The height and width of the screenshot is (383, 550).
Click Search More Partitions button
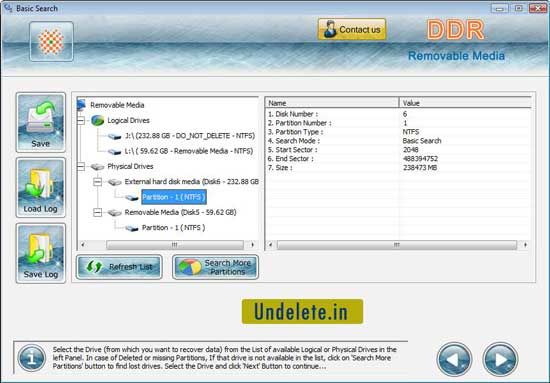pos(215,267)
